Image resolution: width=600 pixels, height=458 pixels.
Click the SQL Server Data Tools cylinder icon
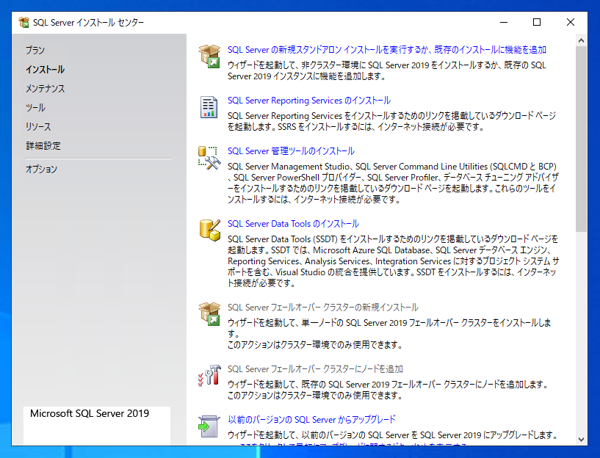pos(210,230)
